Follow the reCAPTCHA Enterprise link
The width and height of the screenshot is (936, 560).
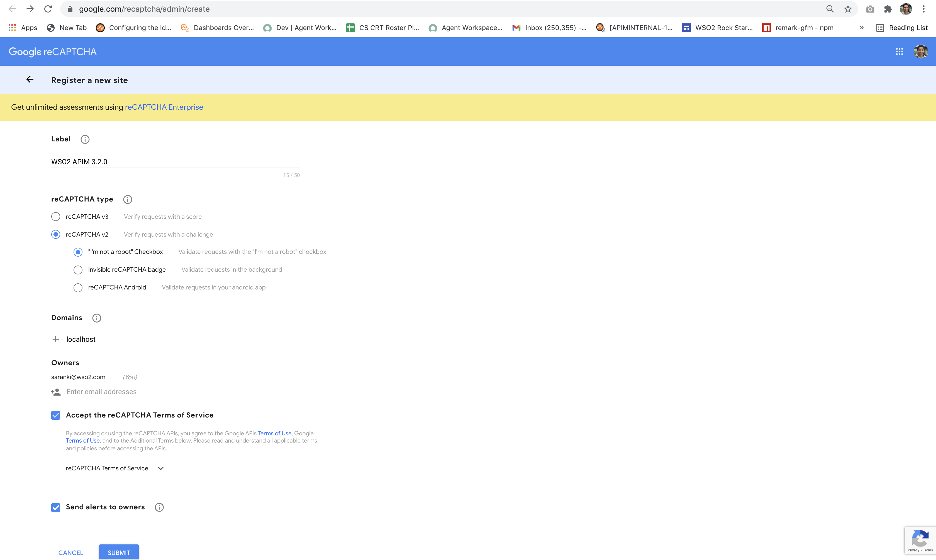[164, 107]
